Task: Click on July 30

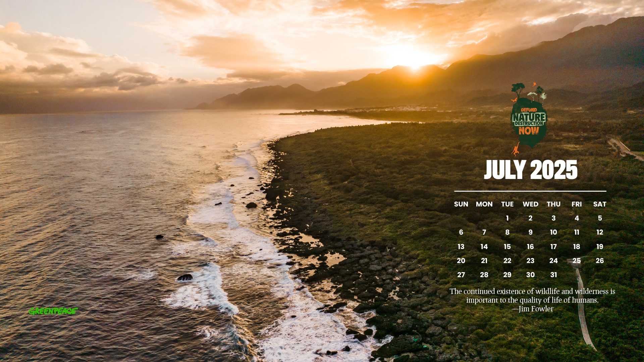Action: pos(530,275)
